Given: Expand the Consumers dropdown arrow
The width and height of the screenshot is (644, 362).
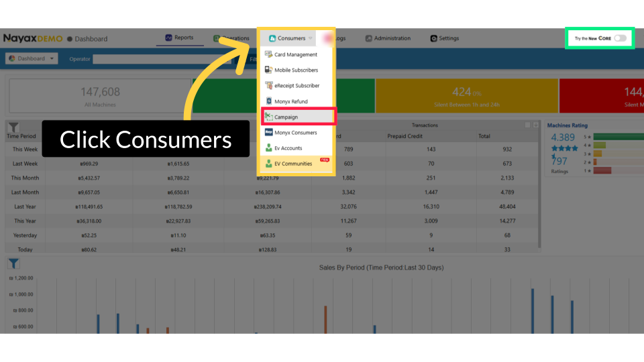Looking at the screenshot, I should pyautogui.click(x=311, y=38).
